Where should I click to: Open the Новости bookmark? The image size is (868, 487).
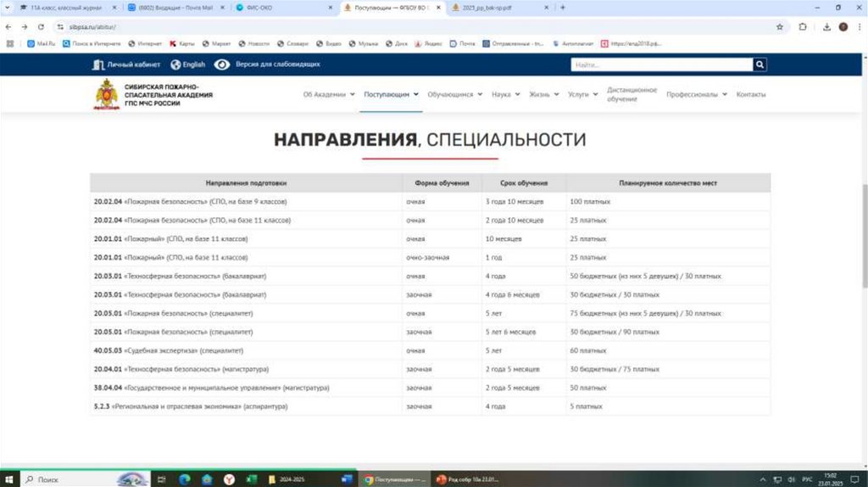point(254,43)
